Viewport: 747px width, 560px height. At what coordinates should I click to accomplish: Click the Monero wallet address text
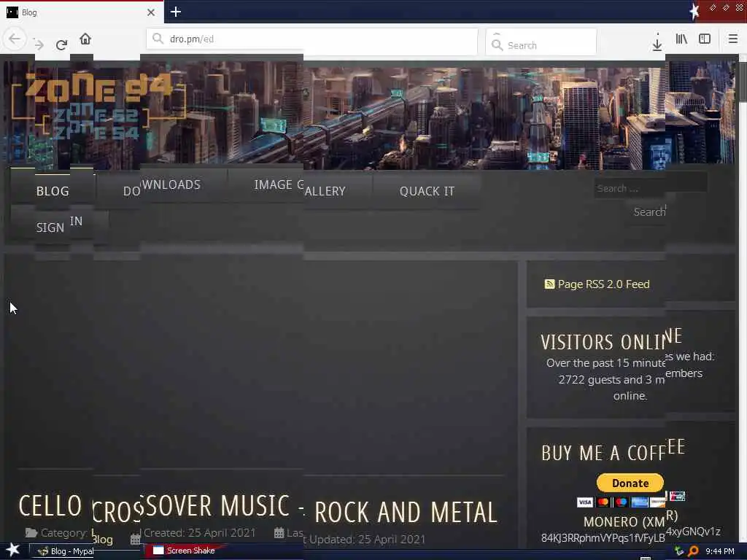pos(631,534)
